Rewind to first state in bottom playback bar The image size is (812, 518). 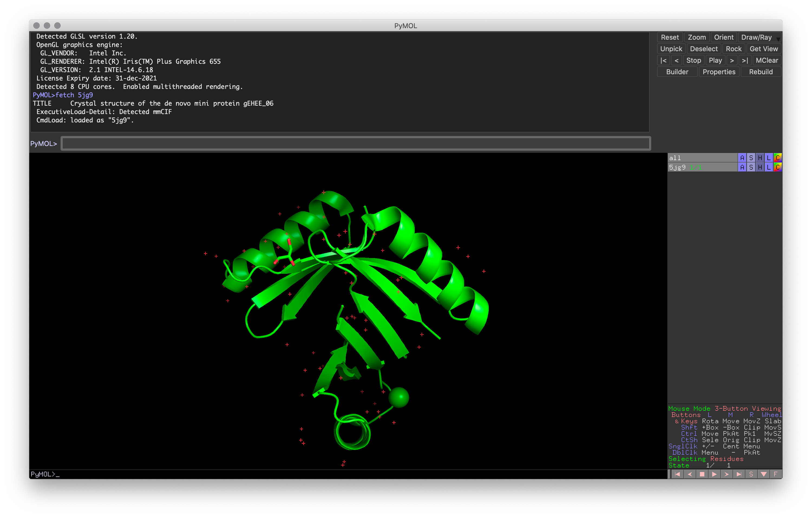coord(677,474)
